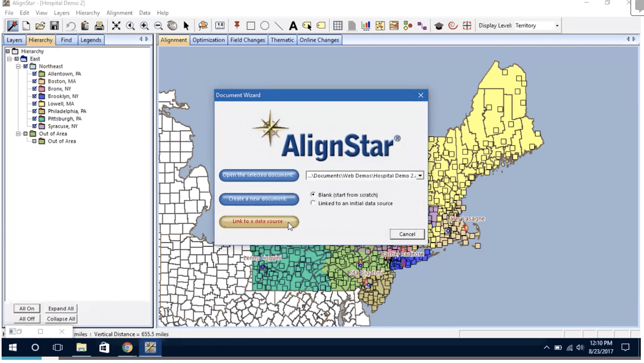This screenshot has width=644, height=363.
Task: Open the document path dropdown in the wizard
Action: pyautogui.click(x=420, y=176)
